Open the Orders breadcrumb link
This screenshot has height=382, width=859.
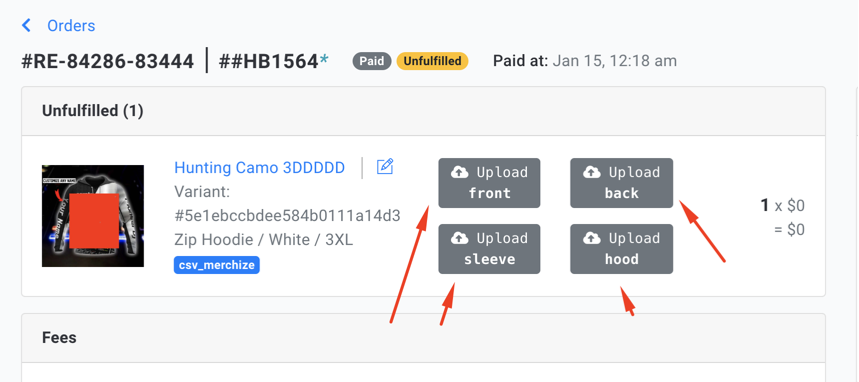(71, 26)
